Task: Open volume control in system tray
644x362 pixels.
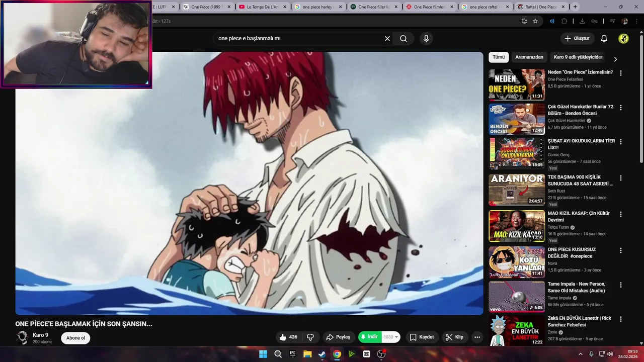Action: (x=610, y=354)
